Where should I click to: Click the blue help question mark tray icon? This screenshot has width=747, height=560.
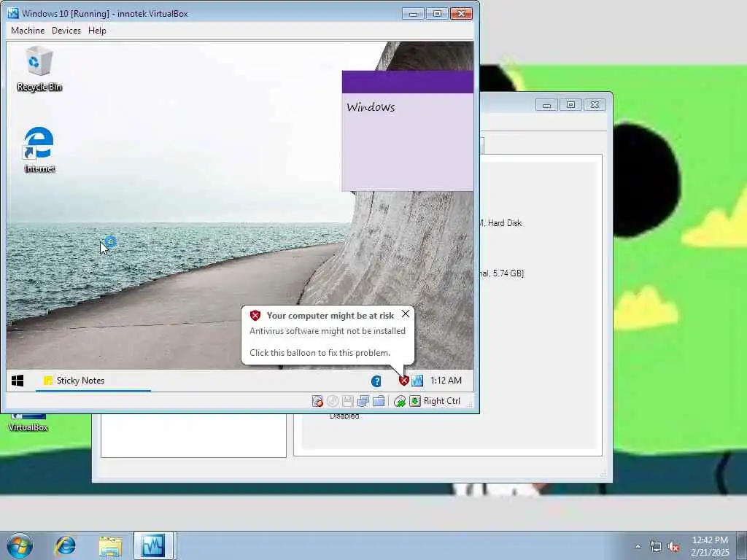tap(376, 381)
